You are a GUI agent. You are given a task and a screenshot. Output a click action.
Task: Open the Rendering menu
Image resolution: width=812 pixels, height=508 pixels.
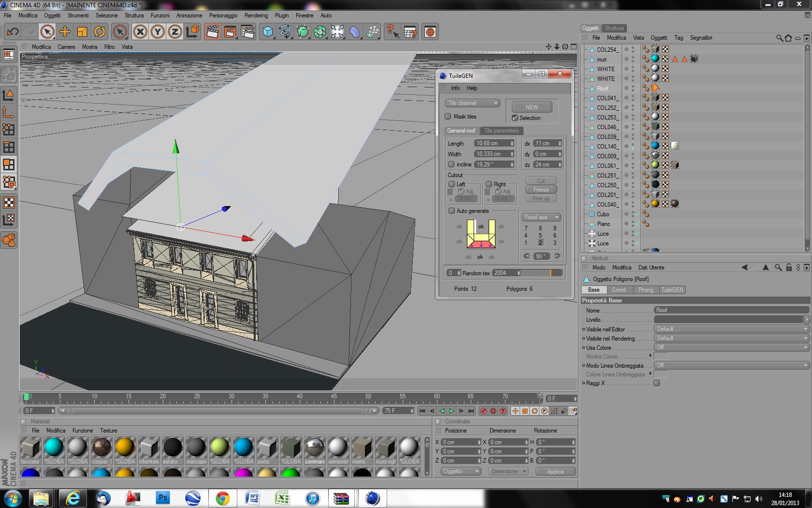[256, 15]
